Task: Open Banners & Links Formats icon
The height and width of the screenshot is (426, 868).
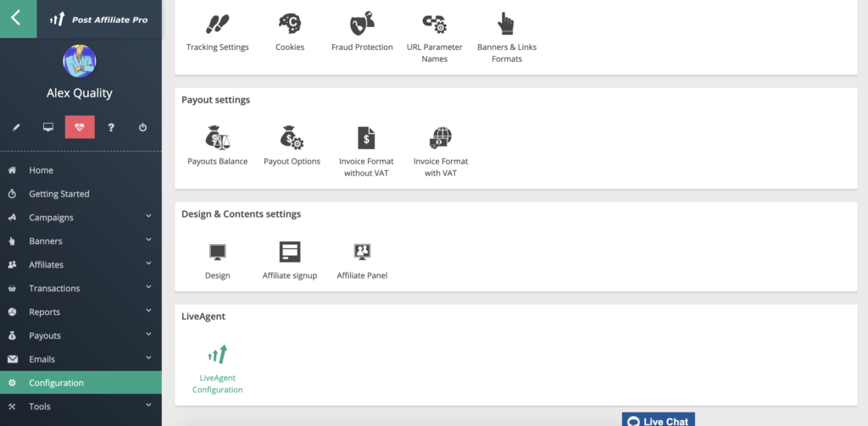Action: [507, 25]
